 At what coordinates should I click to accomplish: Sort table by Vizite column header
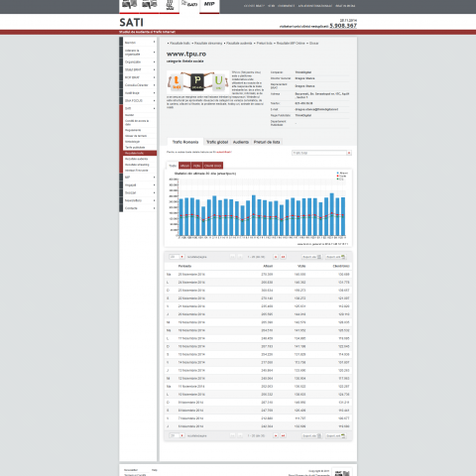(301, 266)
